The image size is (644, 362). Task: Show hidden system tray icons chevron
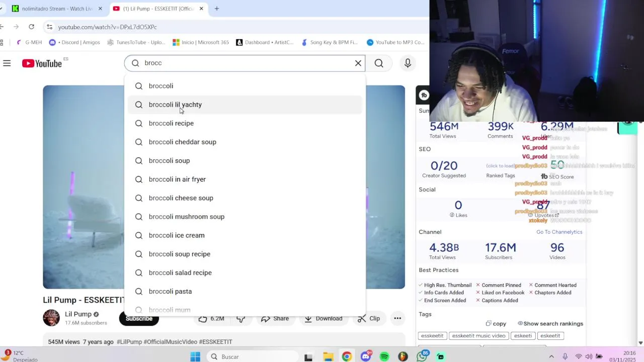pyautogui.click(x=551, y=357)
